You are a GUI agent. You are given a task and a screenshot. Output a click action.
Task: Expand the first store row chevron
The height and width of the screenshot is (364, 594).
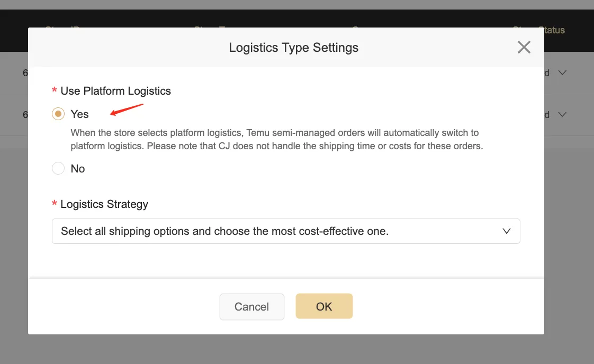(562, 72)
